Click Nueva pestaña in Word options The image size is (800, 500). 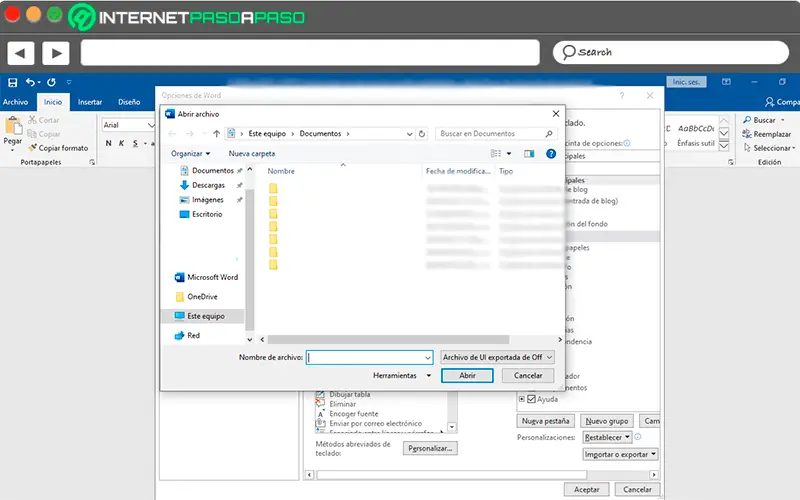545,421
